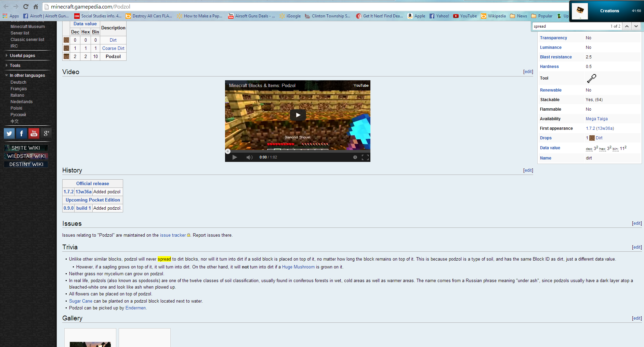The width and height of the screenshot is (644, 347).
Task: Open the Coarse Dirt table link
Action: click(113, 48)
